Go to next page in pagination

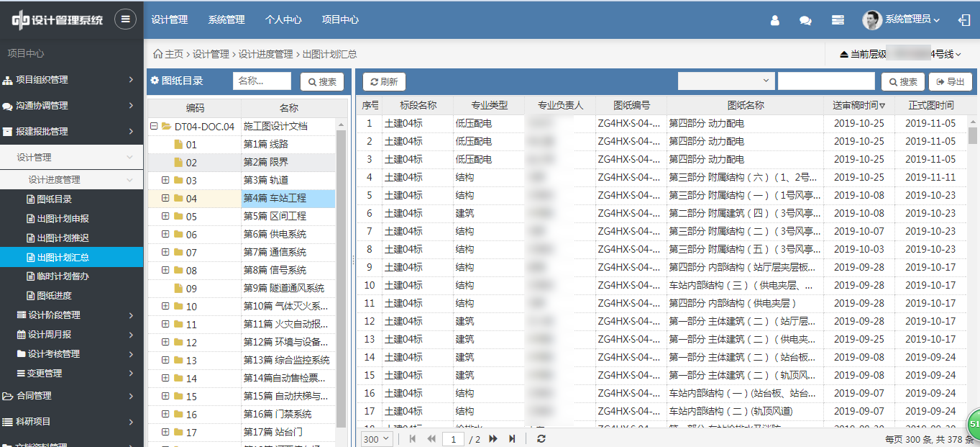[x=493, y=438]
